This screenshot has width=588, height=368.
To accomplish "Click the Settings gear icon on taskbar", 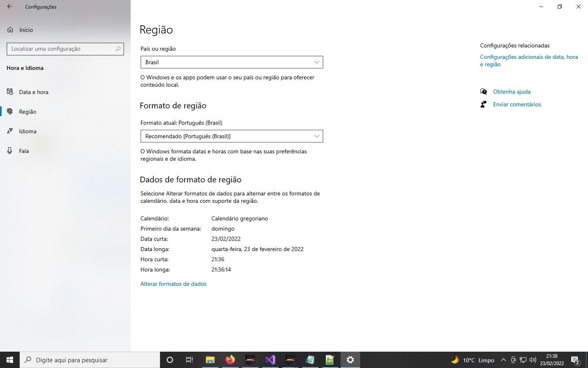I will click(x=350, y=360).
